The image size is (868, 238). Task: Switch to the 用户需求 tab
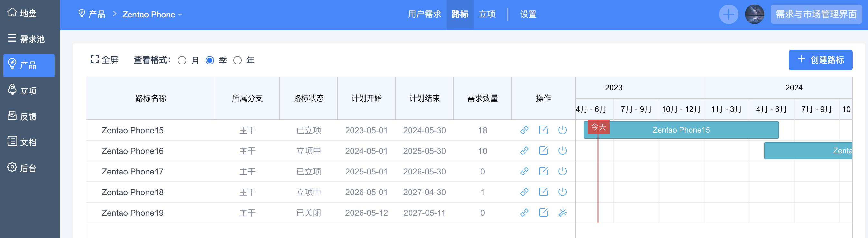click(424, 15)
